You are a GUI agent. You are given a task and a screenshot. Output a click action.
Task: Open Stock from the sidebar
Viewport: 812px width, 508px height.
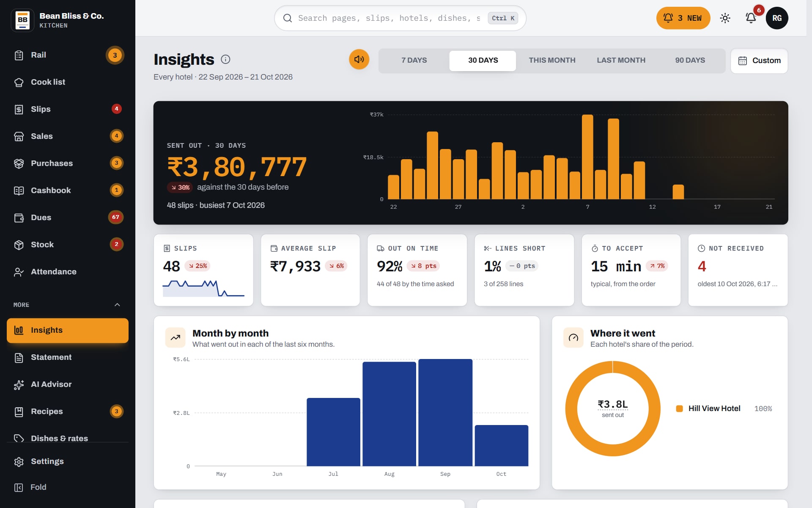click(x=68, y=245)
